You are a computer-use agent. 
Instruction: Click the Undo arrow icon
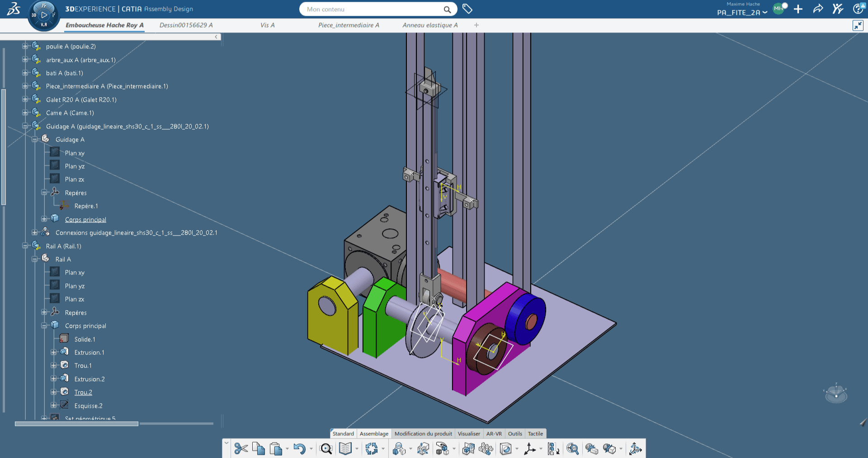click(299, 449)
